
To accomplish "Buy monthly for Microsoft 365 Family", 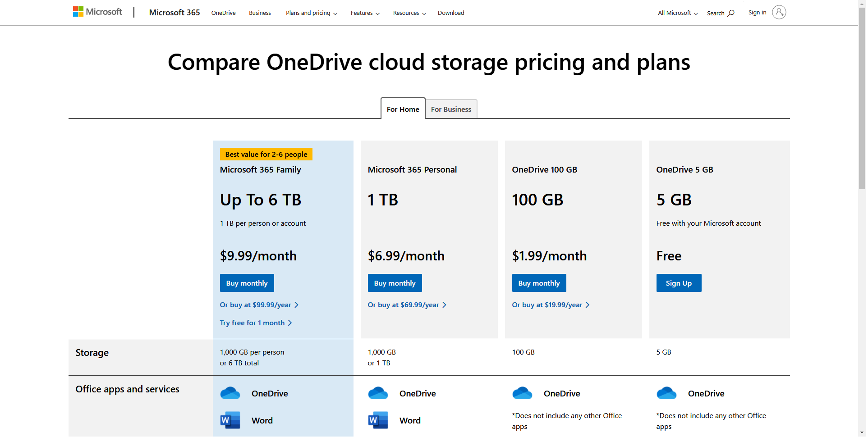I will 247,283.
